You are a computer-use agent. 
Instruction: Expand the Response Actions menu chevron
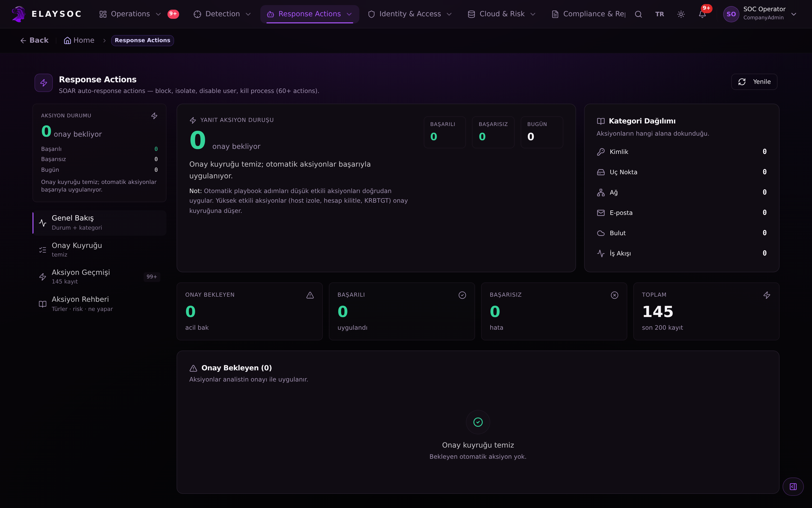point(349,14)
